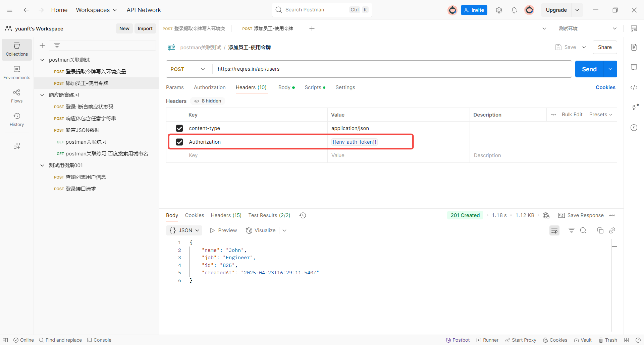The image size is (644, 345).
Task: Uncheck the Authorization header checkbox
Action: [179, 142]
